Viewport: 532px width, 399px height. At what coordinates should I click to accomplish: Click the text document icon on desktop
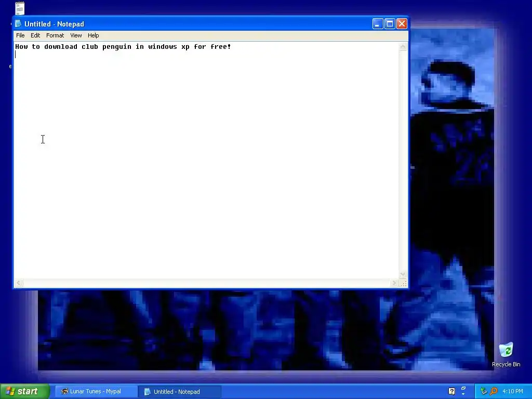pyautogui.click(x=20, y=8)
